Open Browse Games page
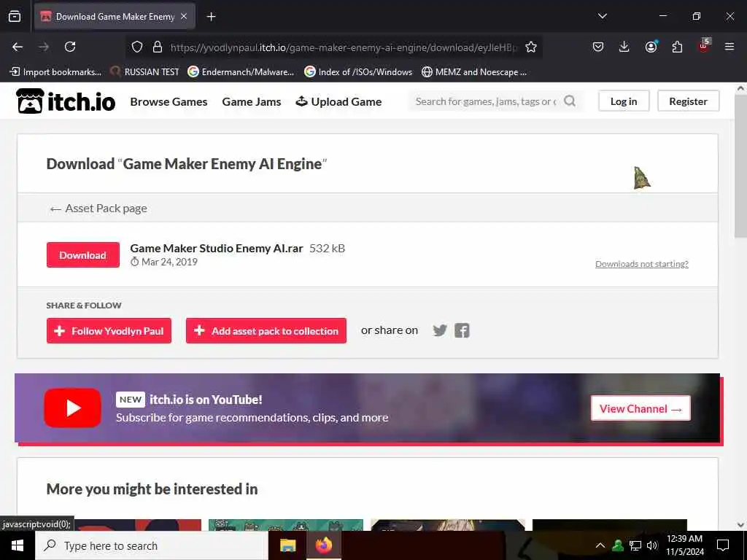The height and width of the screenshot is (560, 747). point(169,101)
